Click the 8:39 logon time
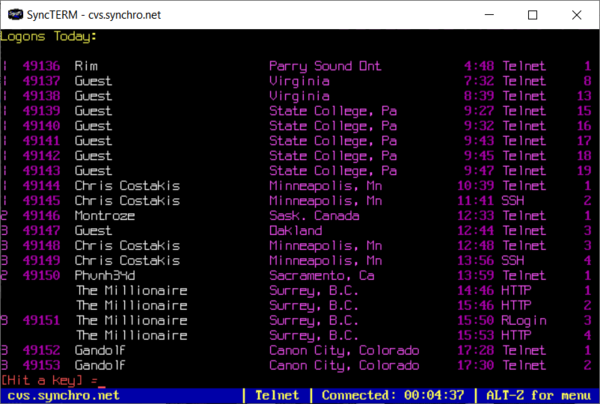This screenshot has height=404, width=600. (479, 96)
